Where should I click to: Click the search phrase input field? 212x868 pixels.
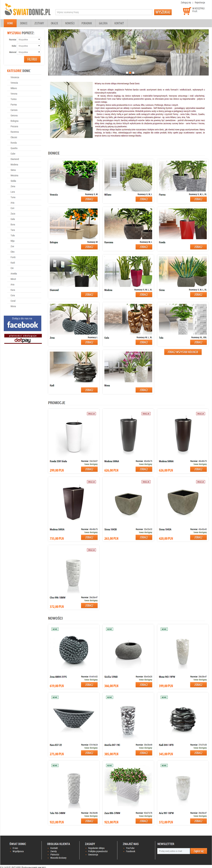pos(104,12)
